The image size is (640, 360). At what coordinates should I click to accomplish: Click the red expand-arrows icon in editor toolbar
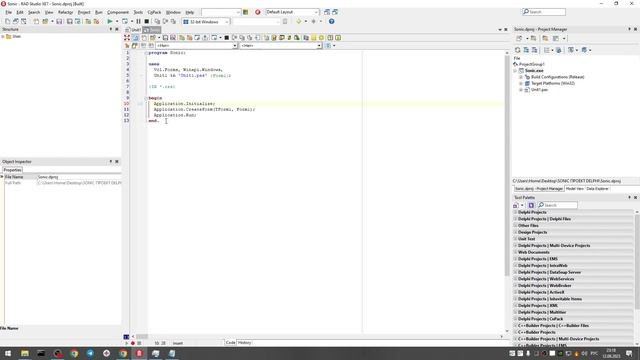pyautogui.click(x=127, y=38)
